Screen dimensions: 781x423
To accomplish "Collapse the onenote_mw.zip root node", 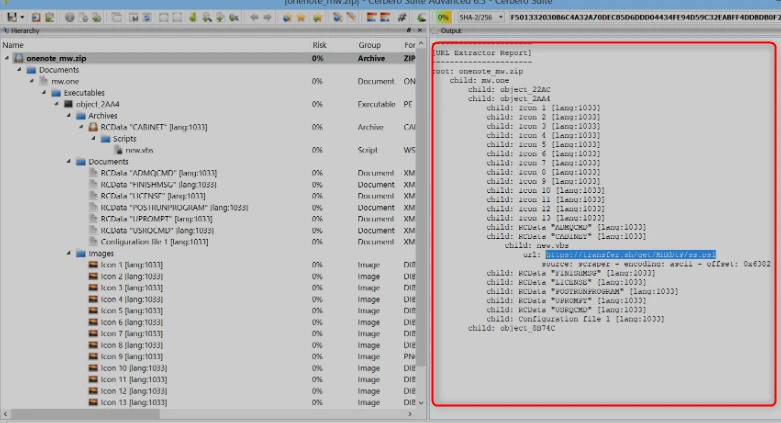I will [x=7, y=58].
